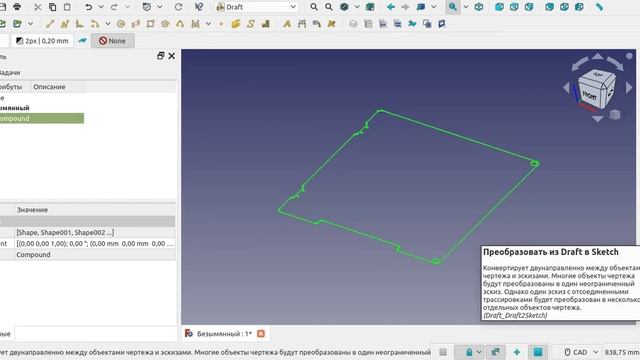Click the Cut scissors icon

point(38,7)
